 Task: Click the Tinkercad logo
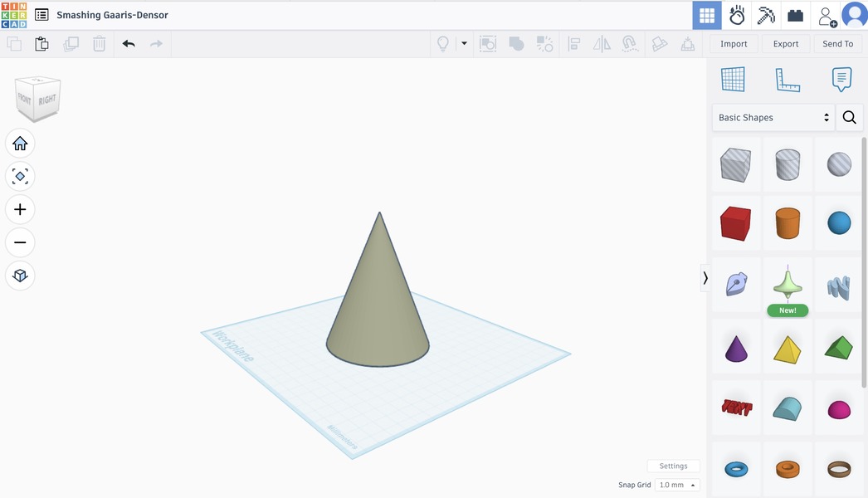pos(14,15)
